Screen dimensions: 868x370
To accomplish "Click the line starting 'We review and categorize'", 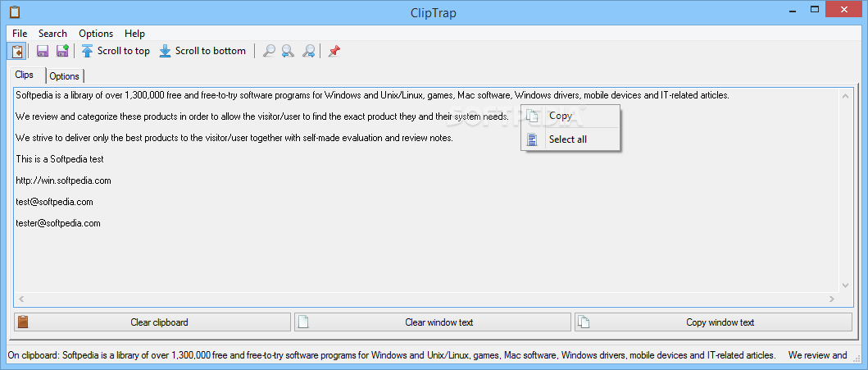I will (261, 116).
